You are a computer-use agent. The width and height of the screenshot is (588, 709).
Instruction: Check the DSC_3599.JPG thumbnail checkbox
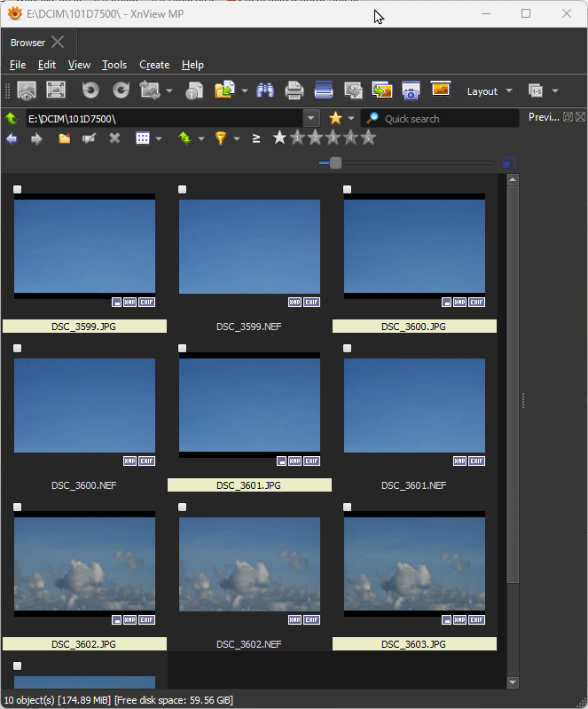pos(18,189)
